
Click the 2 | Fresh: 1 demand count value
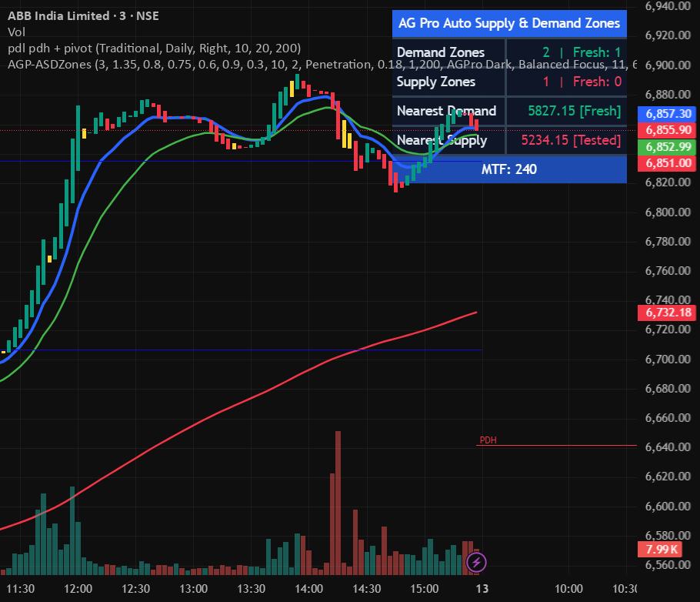582,53
